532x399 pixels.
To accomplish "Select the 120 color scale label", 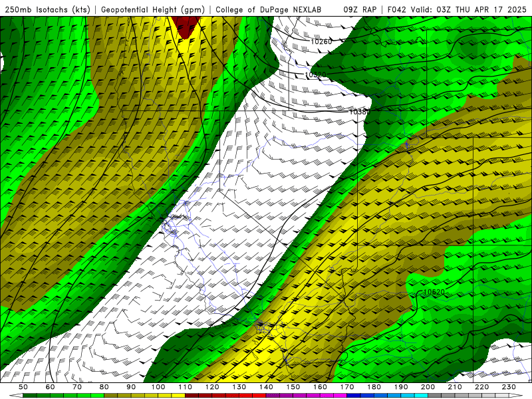I will [212, 387].
